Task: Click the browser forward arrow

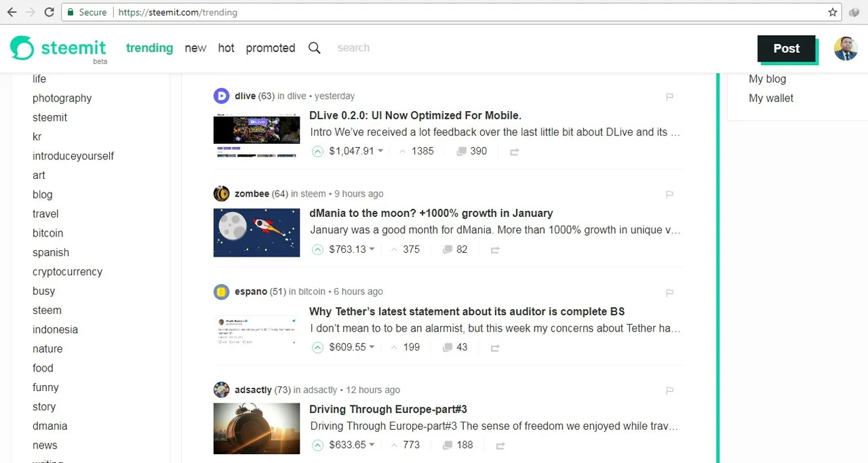Action: [30, 12]
